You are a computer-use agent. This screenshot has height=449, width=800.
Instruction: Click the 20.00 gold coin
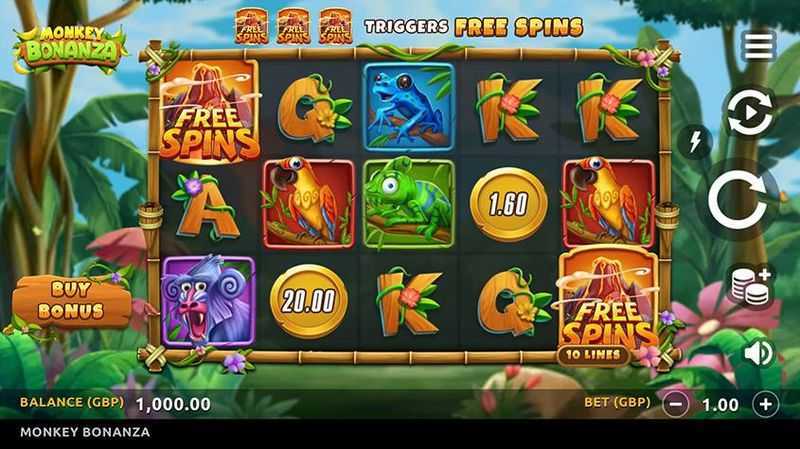tap(309, 301)
